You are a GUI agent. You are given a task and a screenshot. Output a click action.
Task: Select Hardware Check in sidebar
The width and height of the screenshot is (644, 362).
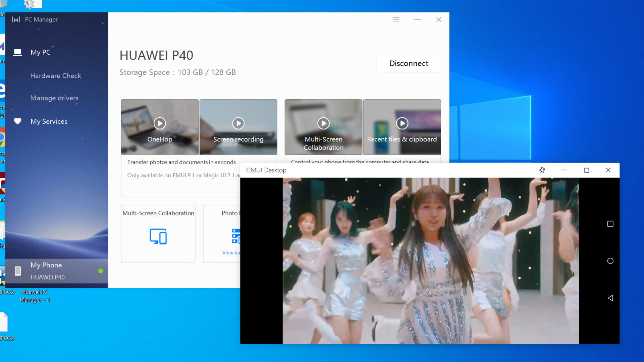pyautogui.click(x=56, y=76)
